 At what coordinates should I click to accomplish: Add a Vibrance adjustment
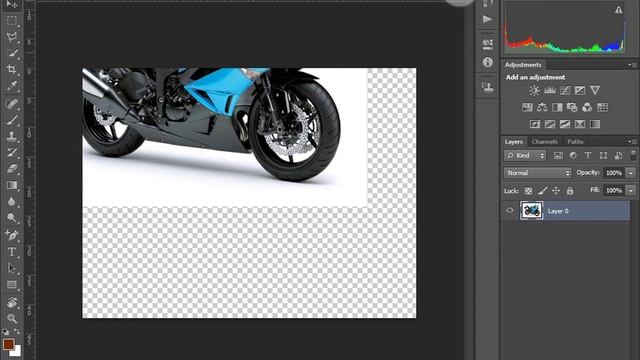click(x=595, y=91)
